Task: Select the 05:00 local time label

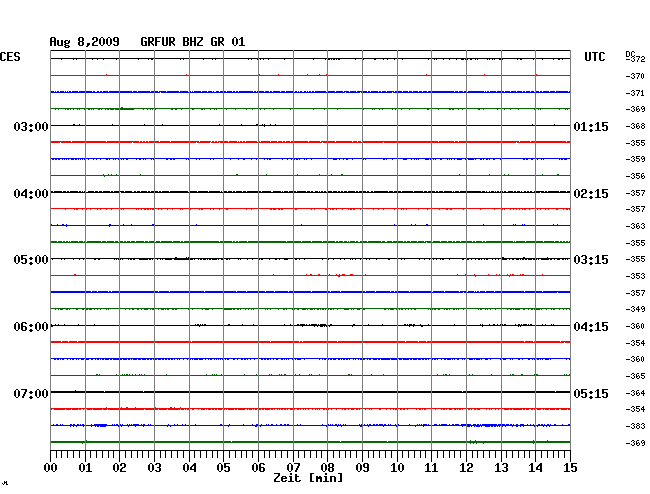Action: tap(31, 260)
